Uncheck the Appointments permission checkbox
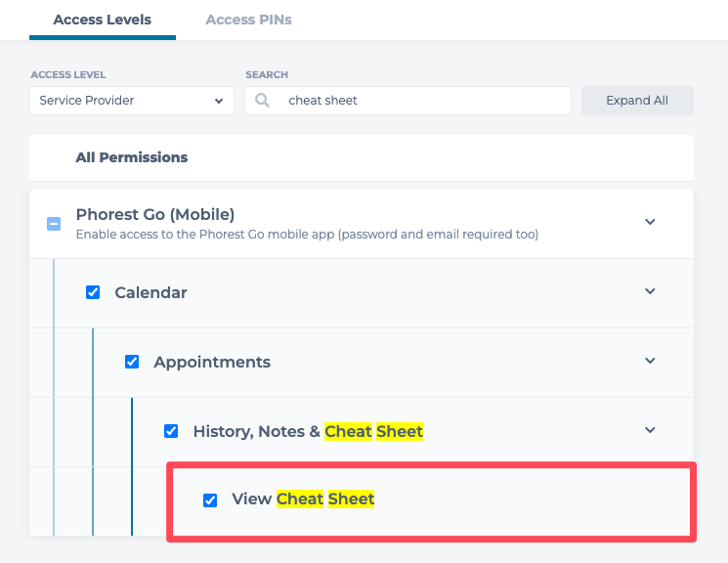728x563 pixels. coord(132,362)
